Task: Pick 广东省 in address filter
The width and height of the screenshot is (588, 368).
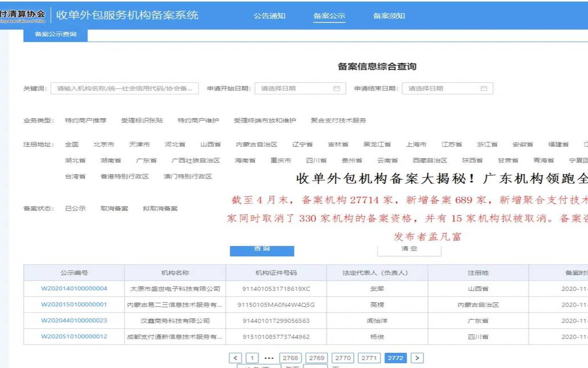Action: coord(147,161)
